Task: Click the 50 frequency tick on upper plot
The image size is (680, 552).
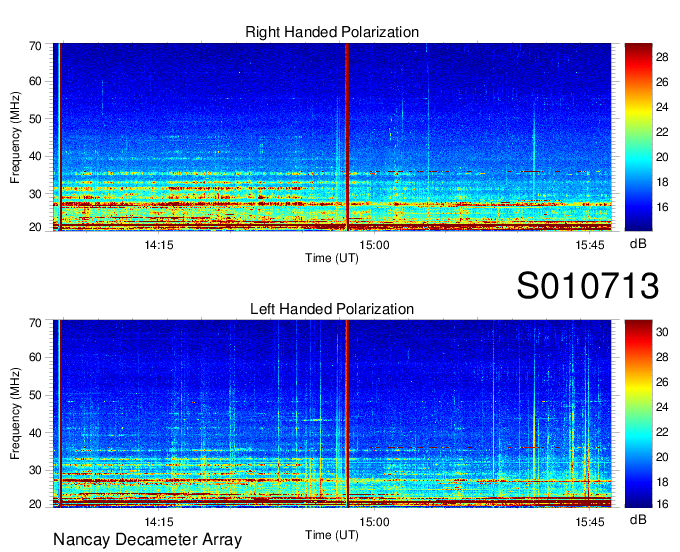Action: pyautogui.click(x=35, y=119)
